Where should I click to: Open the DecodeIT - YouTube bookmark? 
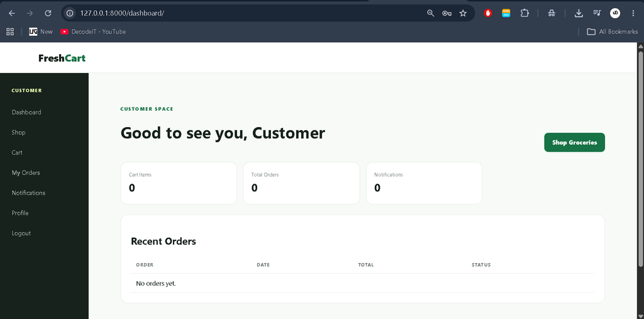(x=93, y=31)
